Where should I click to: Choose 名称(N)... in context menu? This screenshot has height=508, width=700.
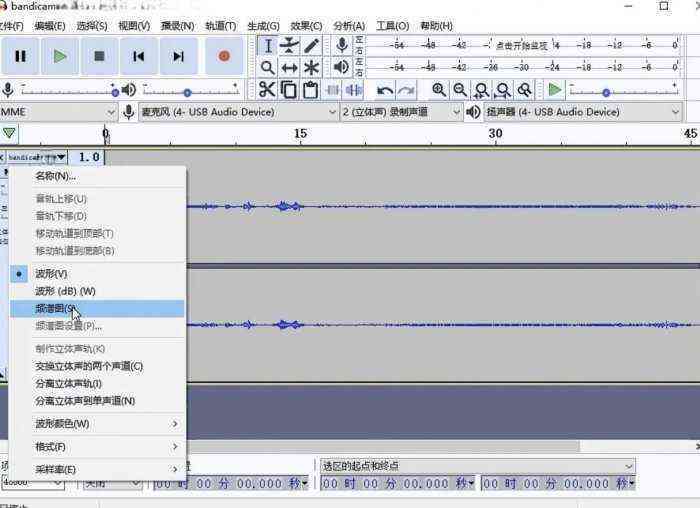click(x=97, y=176)
